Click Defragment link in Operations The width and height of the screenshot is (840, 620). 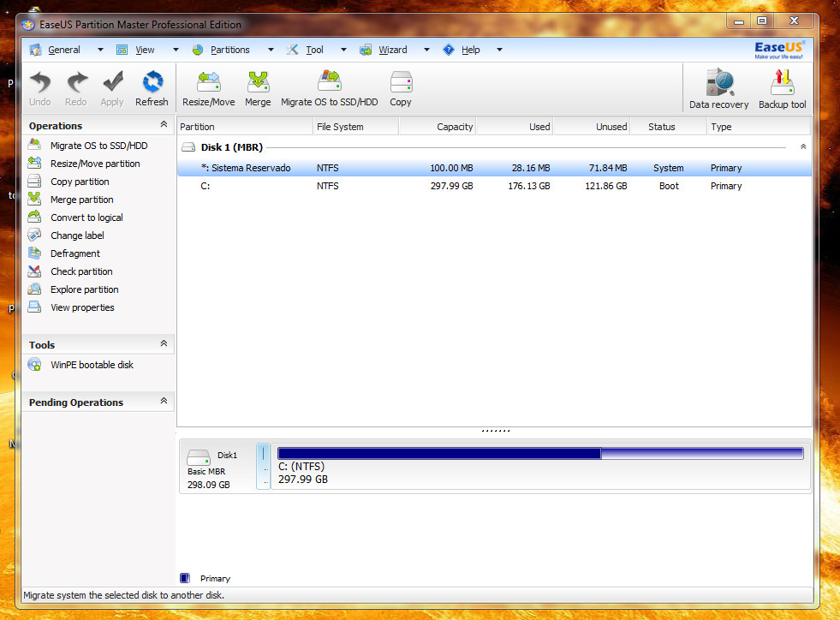(x=75, y=253)
